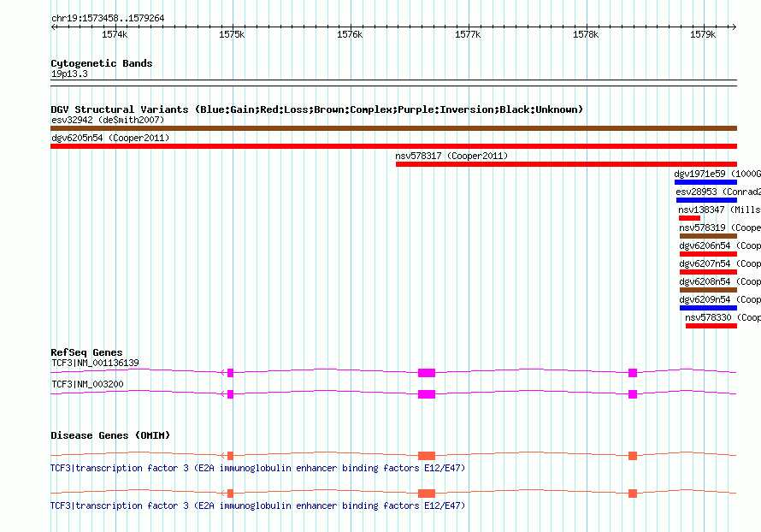Click the red nsv578330 loss bar
761x532 pixels.
(711, 326)
